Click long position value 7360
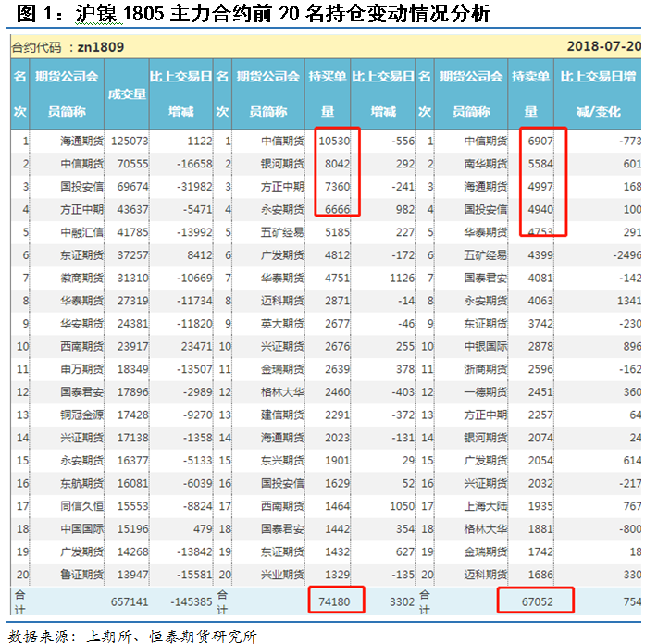Image resolution: width=645 pixels, height=644 pixels. 338,187
